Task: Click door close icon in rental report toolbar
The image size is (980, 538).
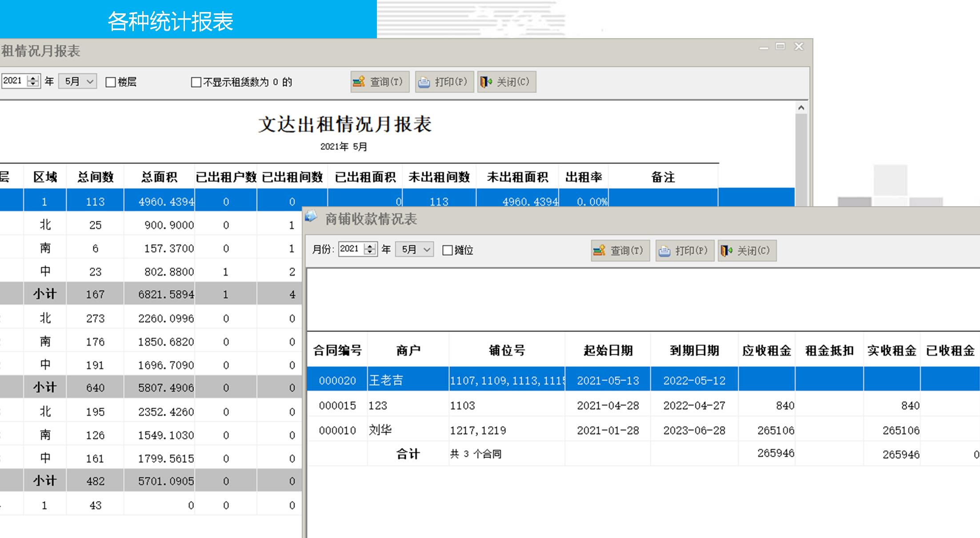Action: 486,82
